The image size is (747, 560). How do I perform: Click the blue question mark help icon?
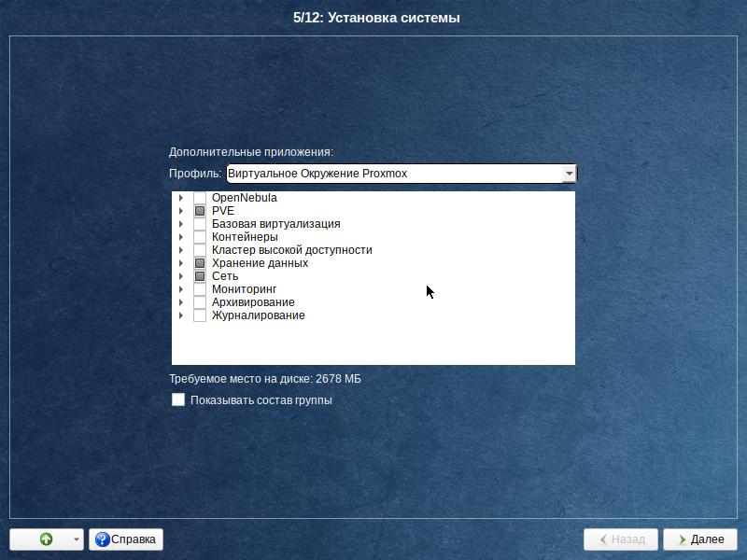pyautogui.click(x=102, y=539)
